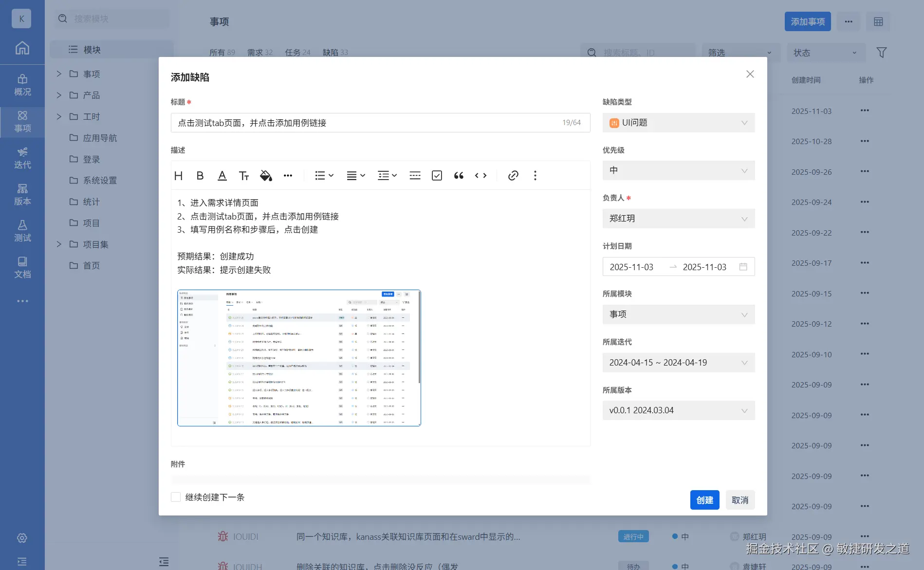Switch to the 缺陷 tab
The height and width of the screenshot is (570, 924).
click(335, 53)
